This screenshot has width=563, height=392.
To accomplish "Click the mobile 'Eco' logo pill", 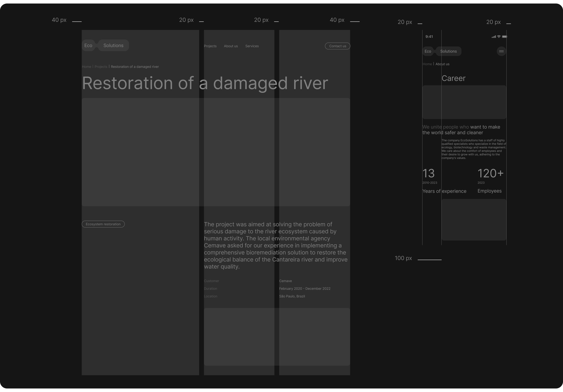I will click(428, 51).
